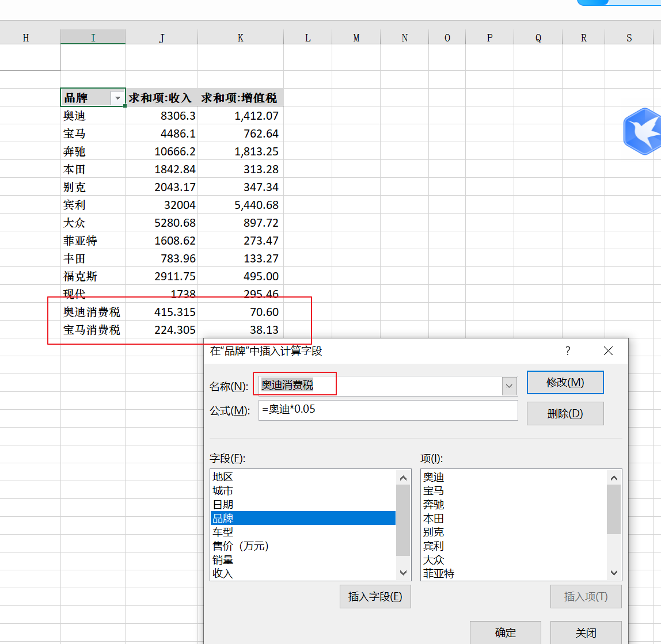This screenshot has width=661, height=644.
Task: Focus the 名称 input with 奥迪消费税
Action: click(380, 386)
